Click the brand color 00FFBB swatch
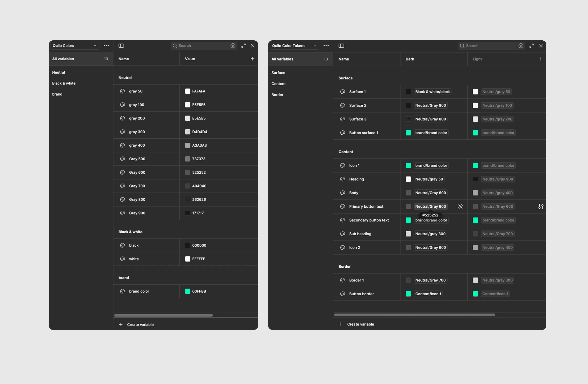 click(188, 291)
